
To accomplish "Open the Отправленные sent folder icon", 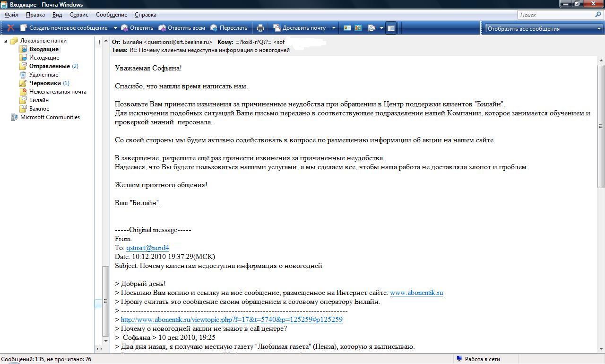I will point(23,66).
